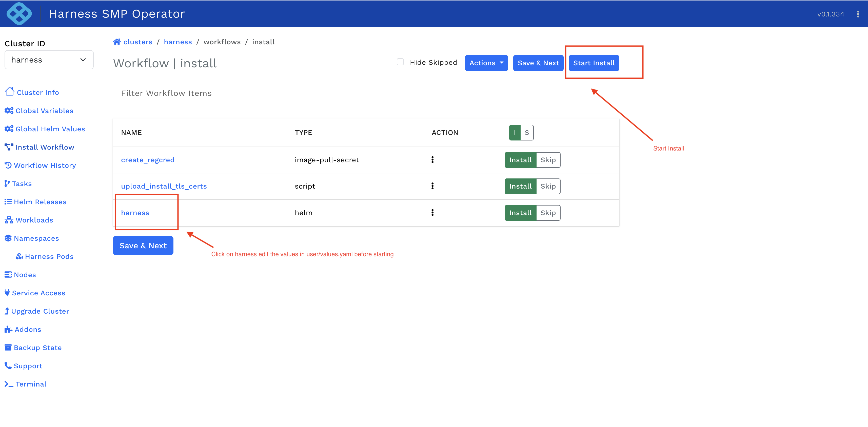The width and height of the screenshot is (868, 427).
Task: Click the Harness logo icon
Action: [19, 13]
